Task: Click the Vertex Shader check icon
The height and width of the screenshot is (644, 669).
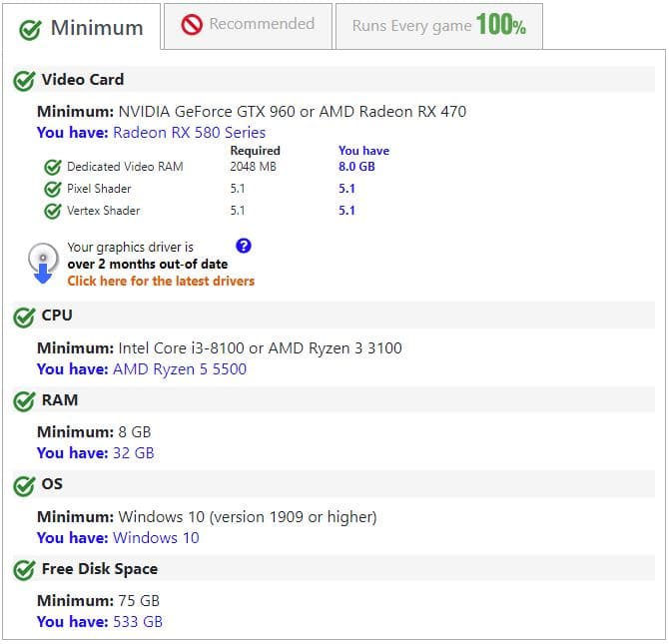Action: (53, 211)
